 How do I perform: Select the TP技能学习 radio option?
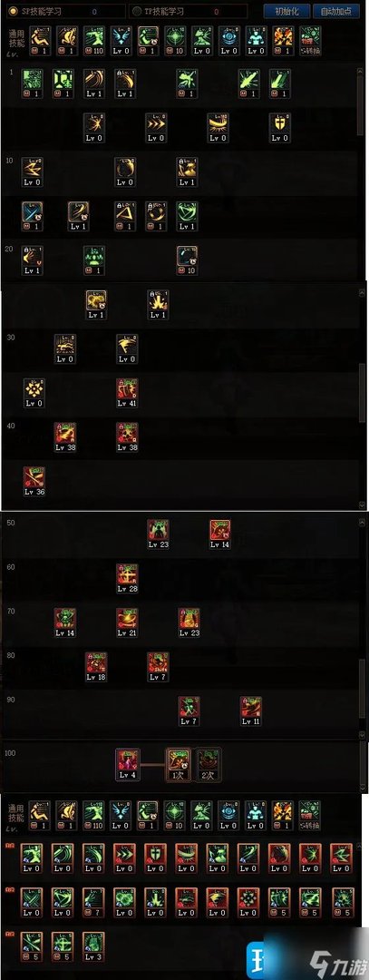click(138, 11)
